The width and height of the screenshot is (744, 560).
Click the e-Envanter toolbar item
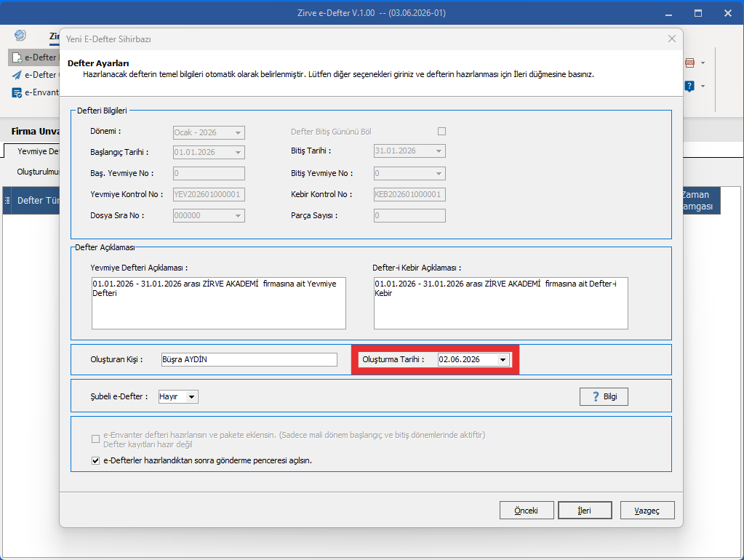pos(35,92)
